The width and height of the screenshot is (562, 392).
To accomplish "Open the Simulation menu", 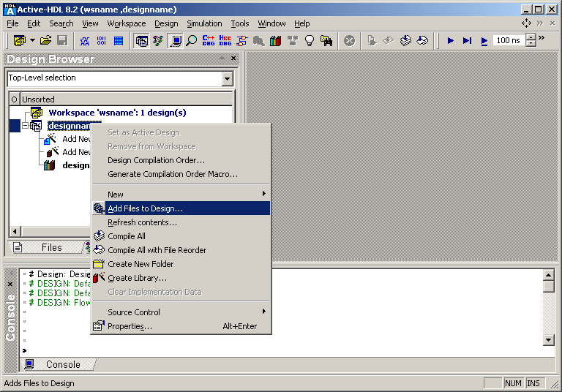I will coord(204,23).
